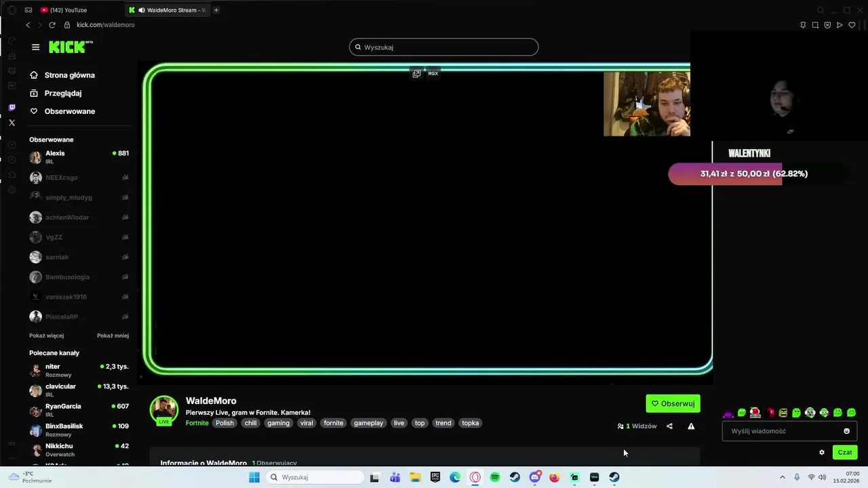The image size is (868, 488).
Task: Select the WaldeMoro Stream tab
Action: click(x=168, y=10)
